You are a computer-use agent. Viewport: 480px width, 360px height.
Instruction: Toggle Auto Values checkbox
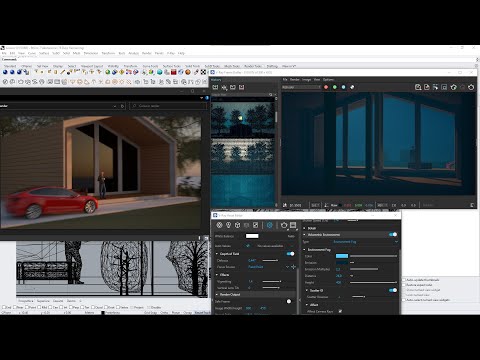point(248,246)
